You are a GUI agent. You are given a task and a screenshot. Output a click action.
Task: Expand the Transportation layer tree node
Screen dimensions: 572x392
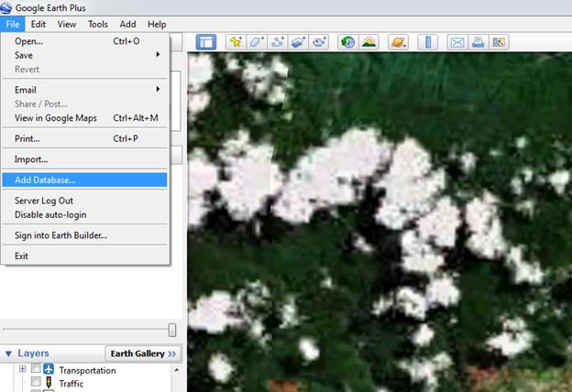[22, 370]
